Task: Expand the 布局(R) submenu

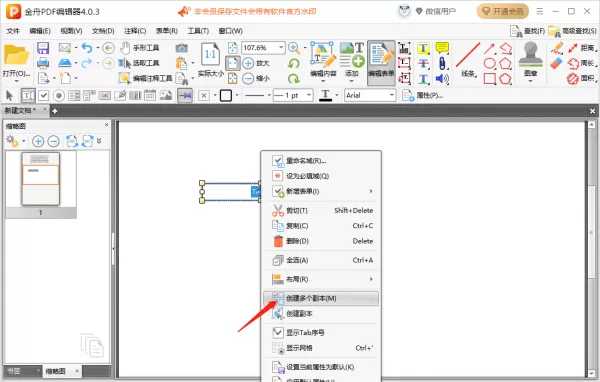Action: [x=321, y=279]
